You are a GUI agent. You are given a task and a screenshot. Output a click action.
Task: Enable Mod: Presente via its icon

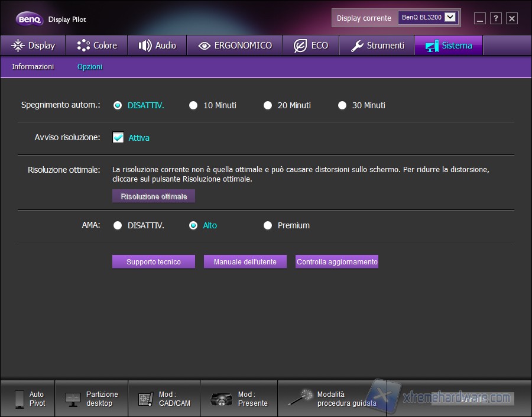coord(221,398)
